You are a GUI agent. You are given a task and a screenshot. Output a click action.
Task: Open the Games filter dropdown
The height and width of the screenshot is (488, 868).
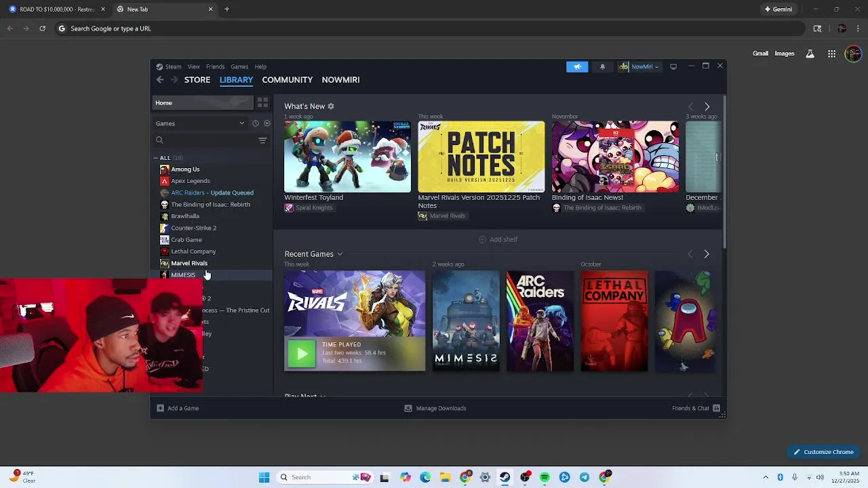coord(200,123)
